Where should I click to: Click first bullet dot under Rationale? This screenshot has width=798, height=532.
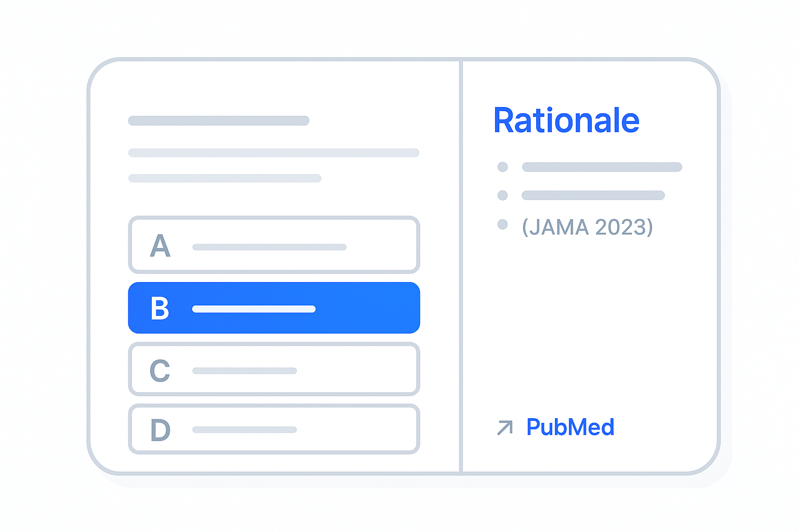pyautogui.click(x=502, y=167)
